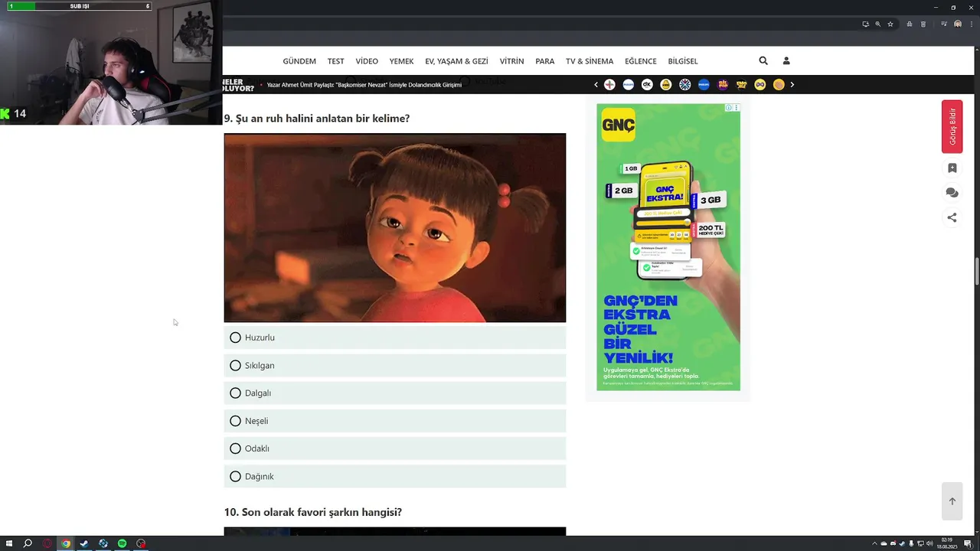Click the red Görüş Bildir feedback button

(x=952, y=126)
